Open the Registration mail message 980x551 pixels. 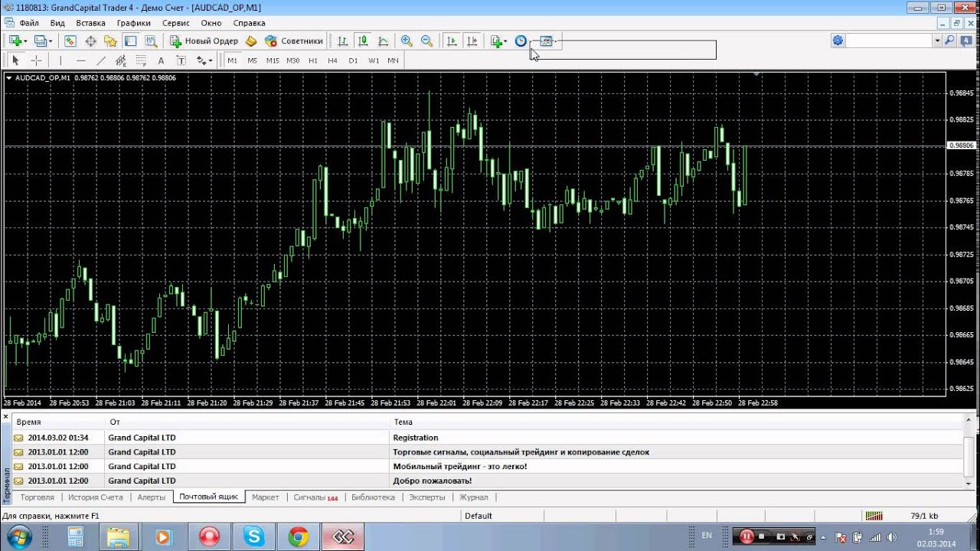point(488,438)
